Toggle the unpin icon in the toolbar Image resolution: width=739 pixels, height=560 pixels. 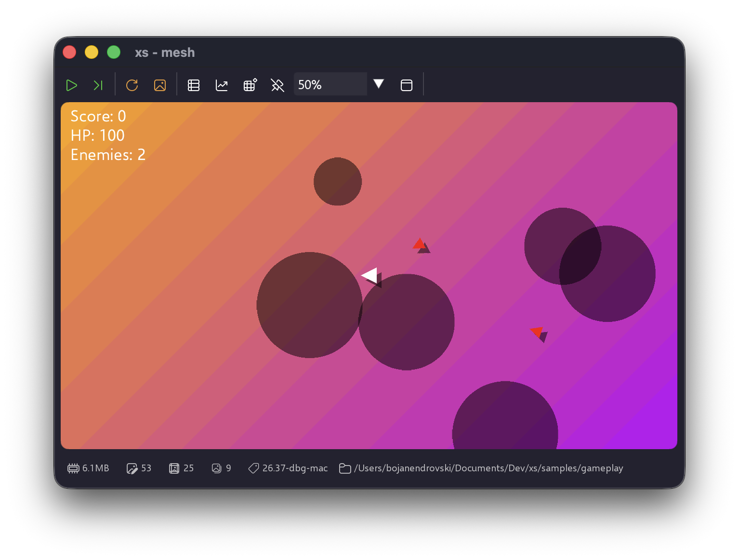pos(277,85)
